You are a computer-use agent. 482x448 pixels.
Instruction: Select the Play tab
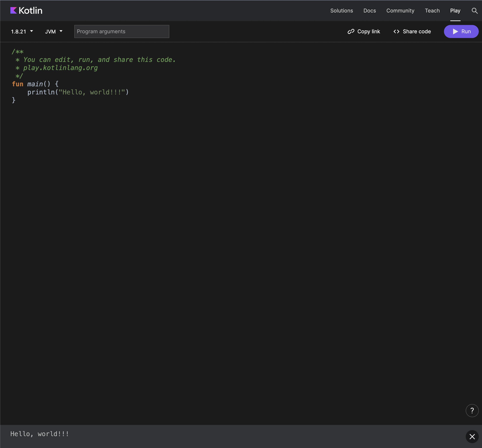455,11
